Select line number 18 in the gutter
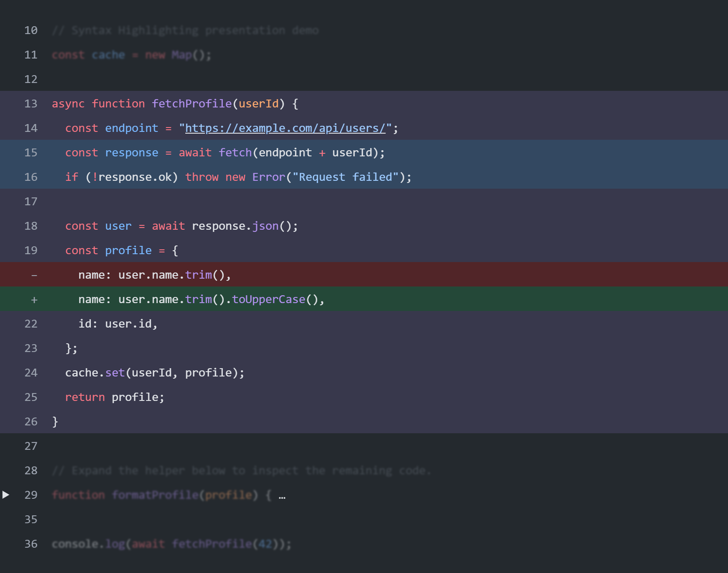 pyautogui.click(x=31, y=226)
